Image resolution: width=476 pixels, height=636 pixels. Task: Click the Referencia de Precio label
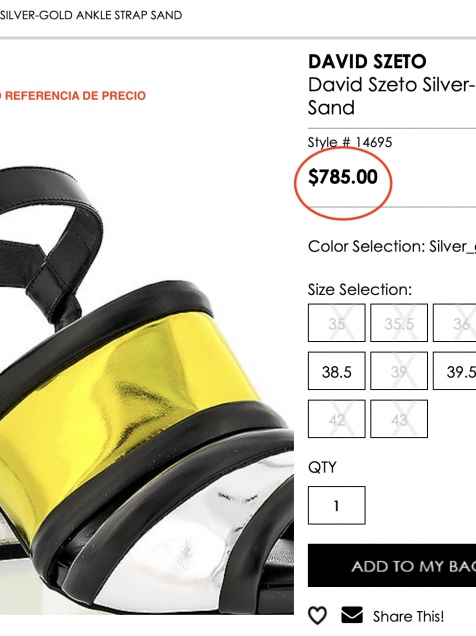tap(73, 96)
